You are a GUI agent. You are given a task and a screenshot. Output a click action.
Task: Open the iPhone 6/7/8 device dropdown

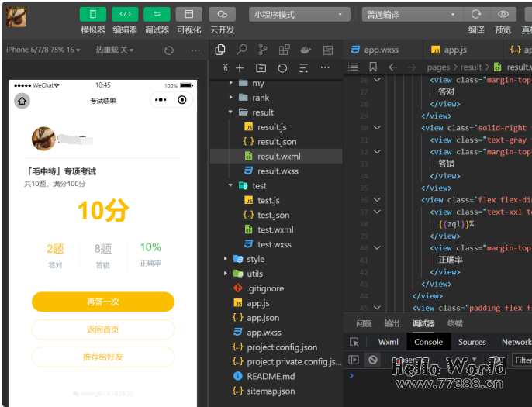click(43, 50)
